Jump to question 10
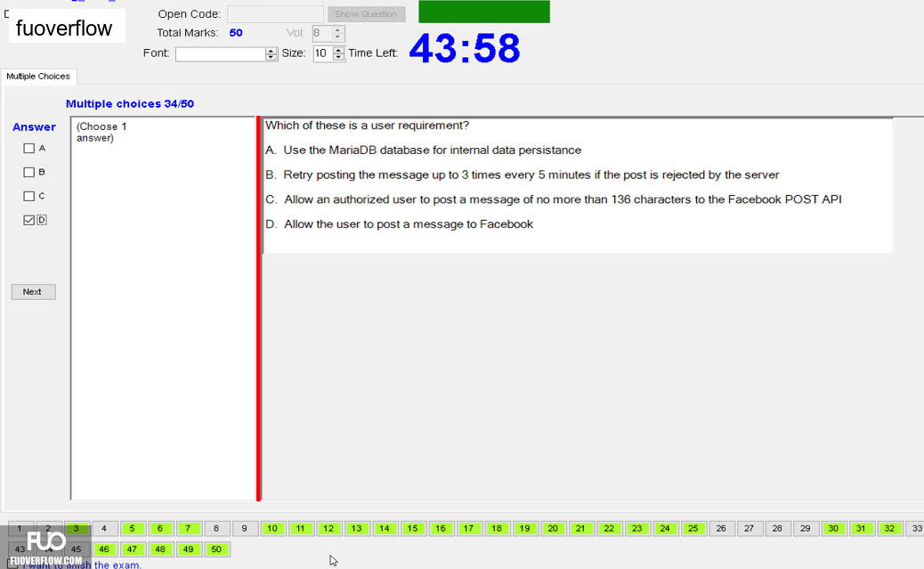 (272, 528)
